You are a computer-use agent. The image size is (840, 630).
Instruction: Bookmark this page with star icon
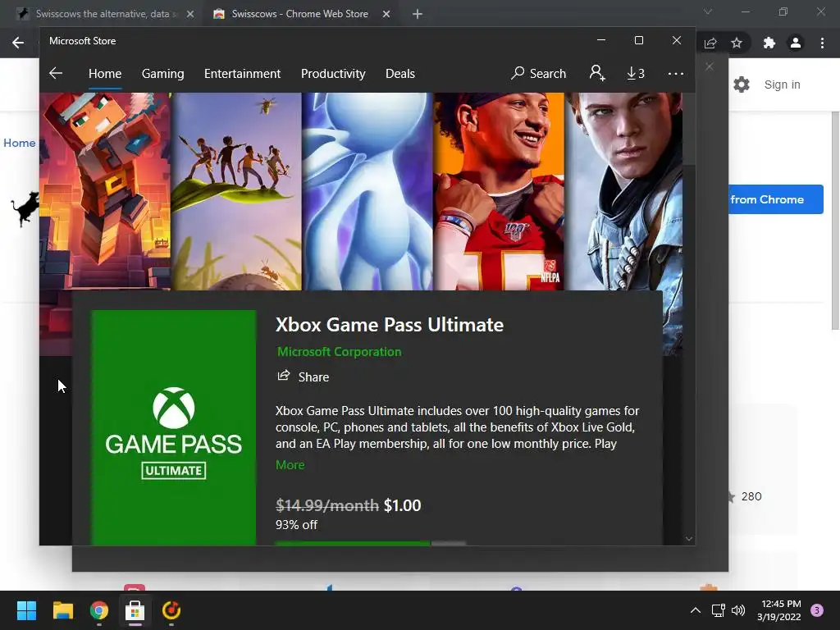737,43
